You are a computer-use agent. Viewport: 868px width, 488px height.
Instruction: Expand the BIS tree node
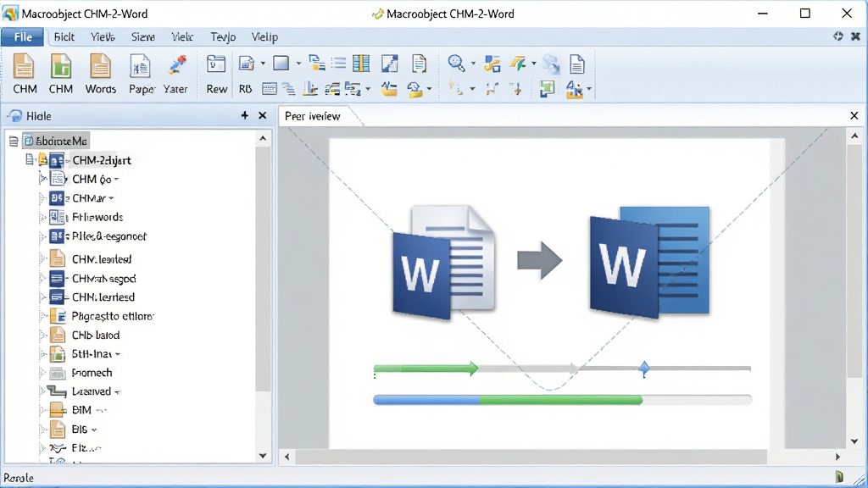pyautogui.click(x=42, y=430)
